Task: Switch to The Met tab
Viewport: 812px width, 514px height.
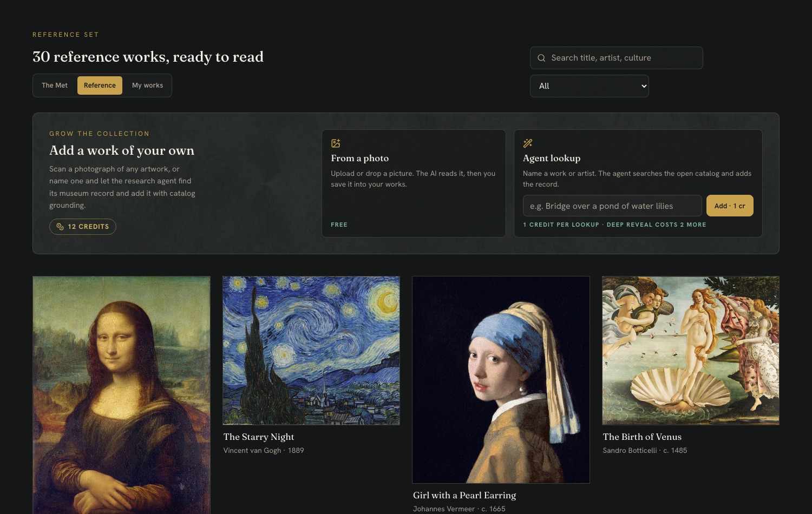Action: [55, 85]
